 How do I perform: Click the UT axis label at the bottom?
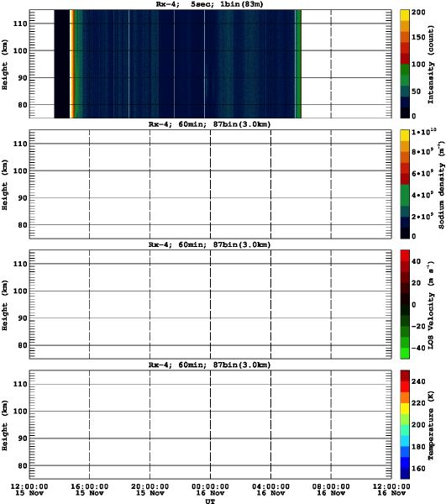pyautogui.click(x=210, y=501)
